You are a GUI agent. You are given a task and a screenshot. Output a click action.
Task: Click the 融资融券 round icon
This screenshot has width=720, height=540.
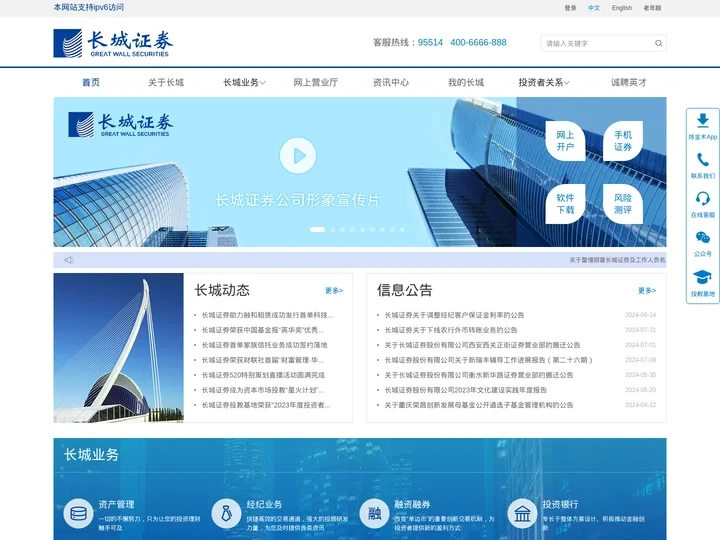point(374,513)
